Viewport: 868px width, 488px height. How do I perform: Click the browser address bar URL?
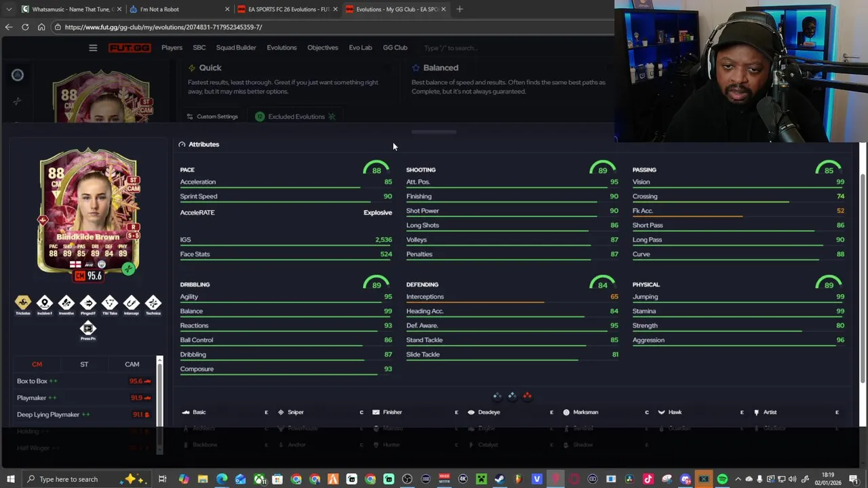(x=163, y=27)
